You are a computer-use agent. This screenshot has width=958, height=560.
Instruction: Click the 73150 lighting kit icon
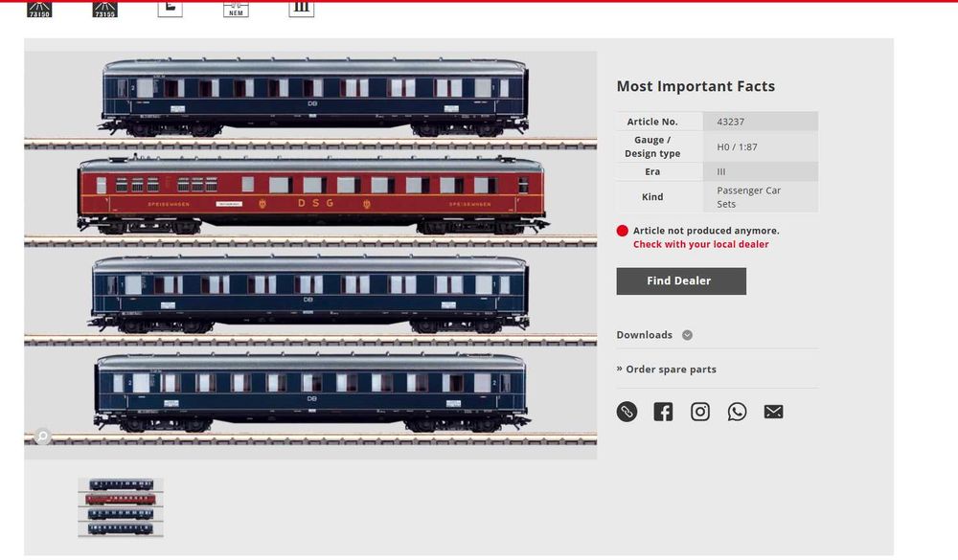click(39, 10)
